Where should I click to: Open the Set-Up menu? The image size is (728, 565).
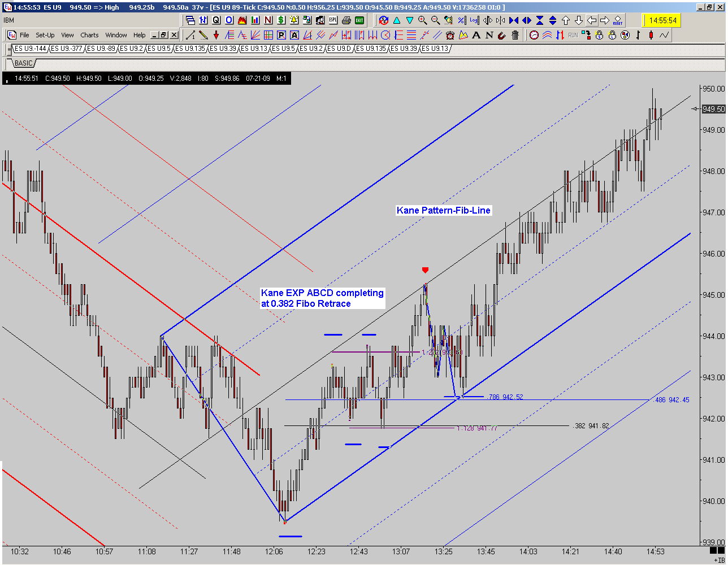point(45,35)
